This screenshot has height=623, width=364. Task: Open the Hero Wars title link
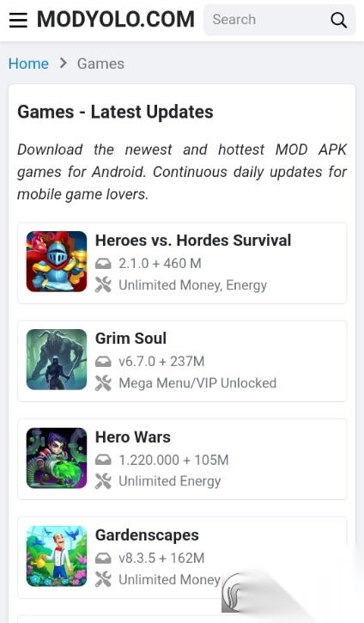pos(132,437)
